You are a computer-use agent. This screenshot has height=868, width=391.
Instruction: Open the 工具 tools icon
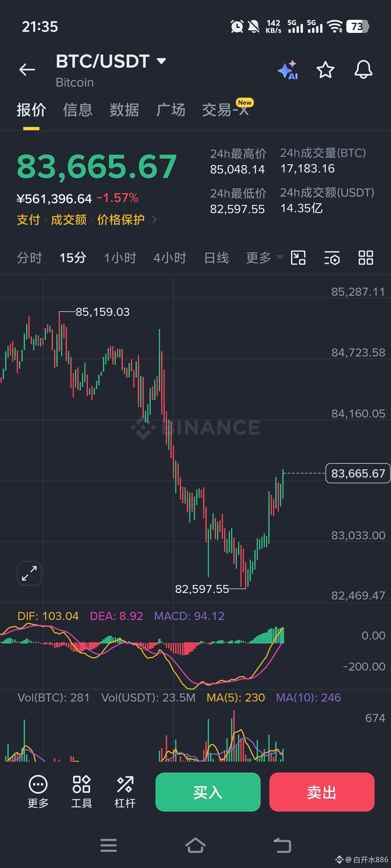81,791
